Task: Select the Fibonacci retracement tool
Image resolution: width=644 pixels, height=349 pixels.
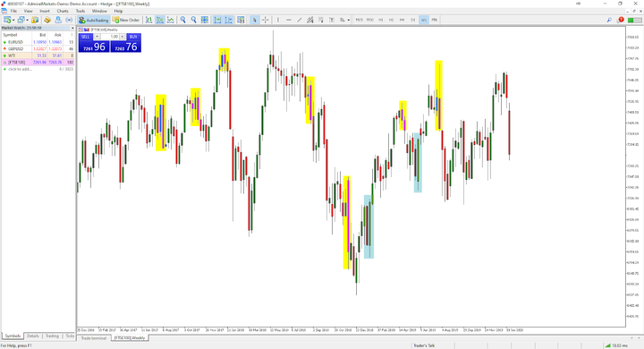Action: point(321,20)
